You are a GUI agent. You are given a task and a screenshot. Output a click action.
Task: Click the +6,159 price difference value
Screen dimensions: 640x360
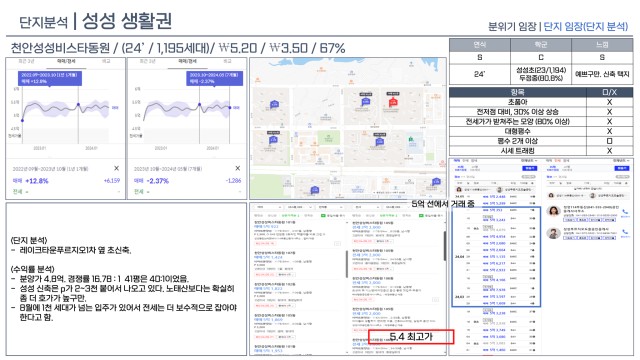coord(112,180)
